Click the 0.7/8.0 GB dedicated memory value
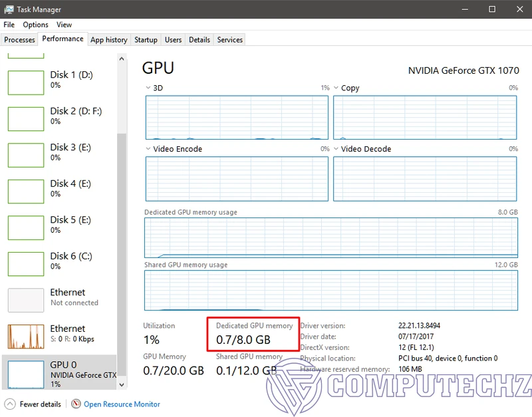 pyautogui.click(x=243, y=340)
